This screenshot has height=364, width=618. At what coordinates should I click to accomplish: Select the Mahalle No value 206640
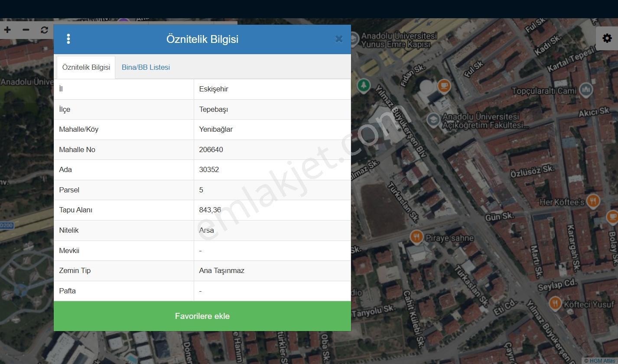[x=211, y=150]
